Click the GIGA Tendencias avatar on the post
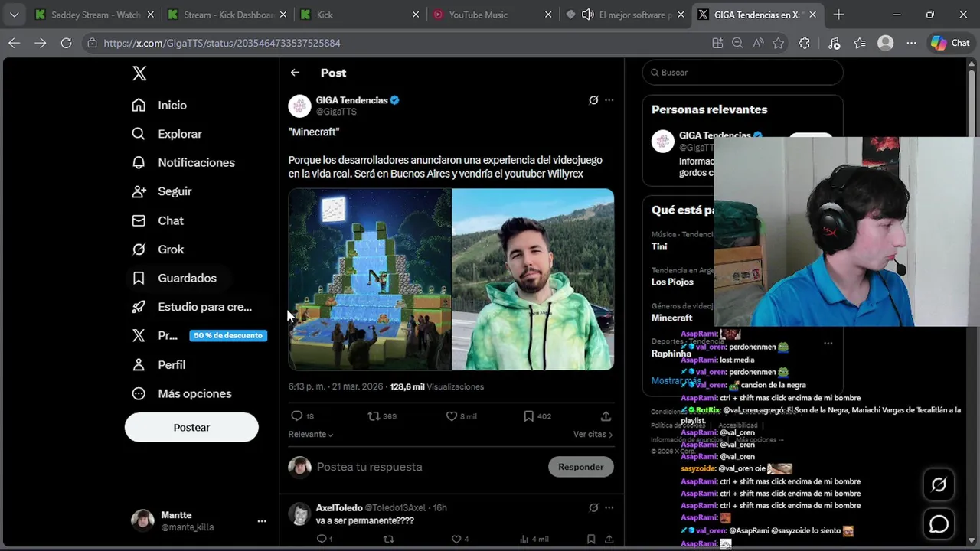The height and width of the screenshot is (551, 980). coord(299,106)
